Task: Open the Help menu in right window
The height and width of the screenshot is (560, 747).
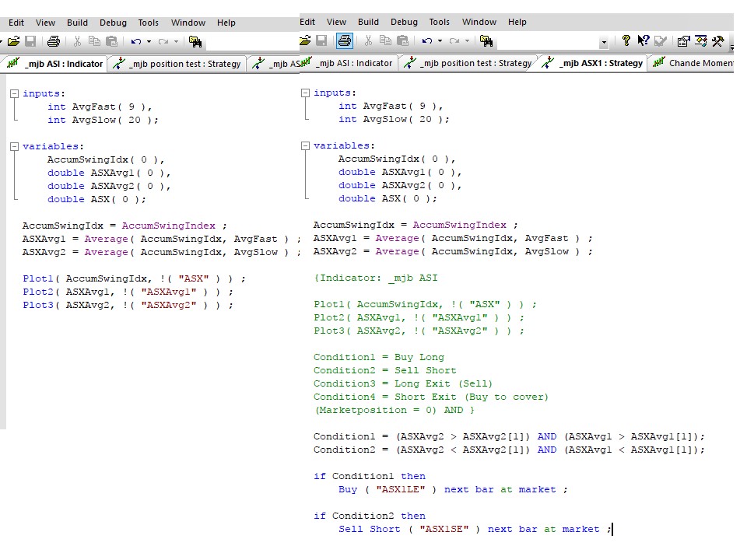Action: pyautogui.click(x=517, y=22)
